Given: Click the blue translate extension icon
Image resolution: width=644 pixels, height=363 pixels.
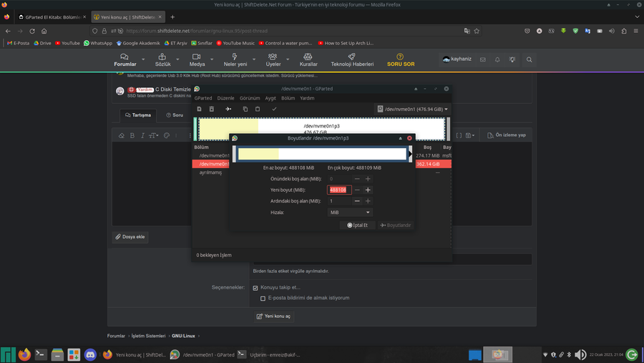Looking at the screenshot, I should (x=587, y=31).
